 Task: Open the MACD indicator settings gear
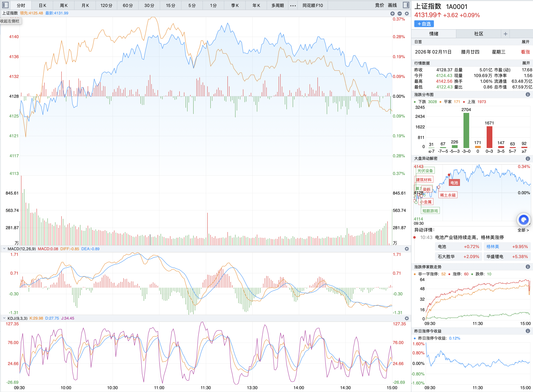(x=407, y=249)
